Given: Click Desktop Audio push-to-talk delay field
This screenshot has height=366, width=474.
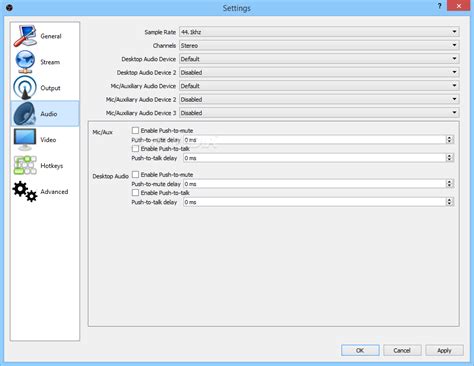Looking at the screenshot, I should click(x=314, y=202).
